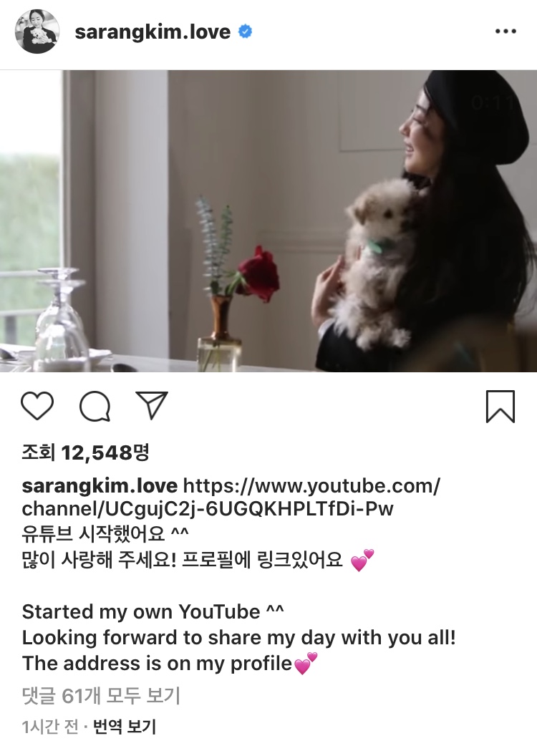537x756 pixels.
Task: Tap sarangkim.love username in caption
Action: click(x=100, y=485)
